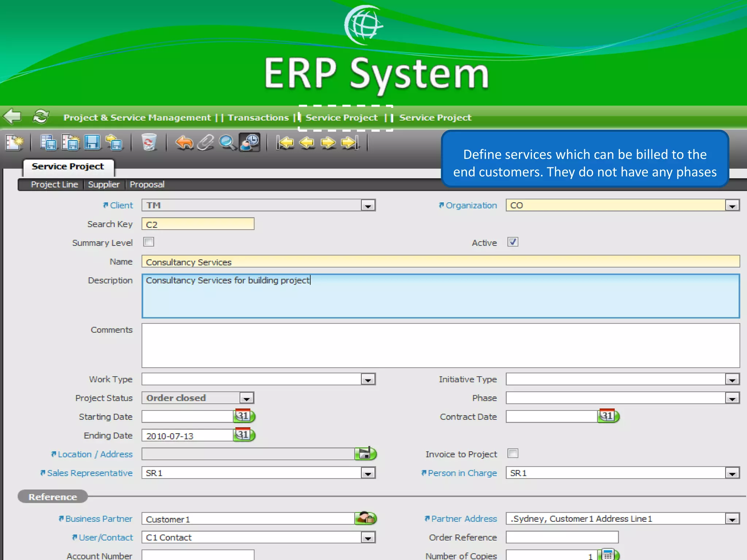
Task: Uncheck the Active checkbox
Action: tap(513, 242)
